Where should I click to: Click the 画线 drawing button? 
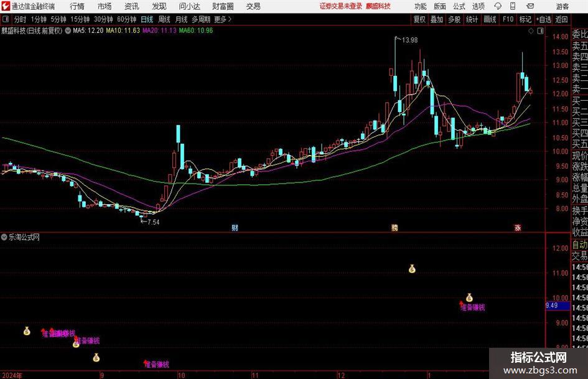[490, 19]
